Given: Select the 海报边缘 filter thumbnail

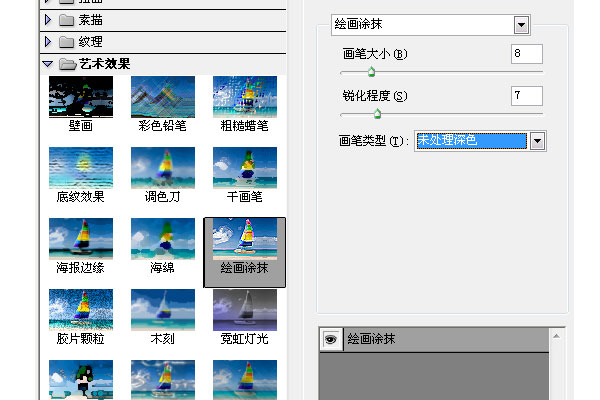Looking at the screenshot, I should (81, 240).
